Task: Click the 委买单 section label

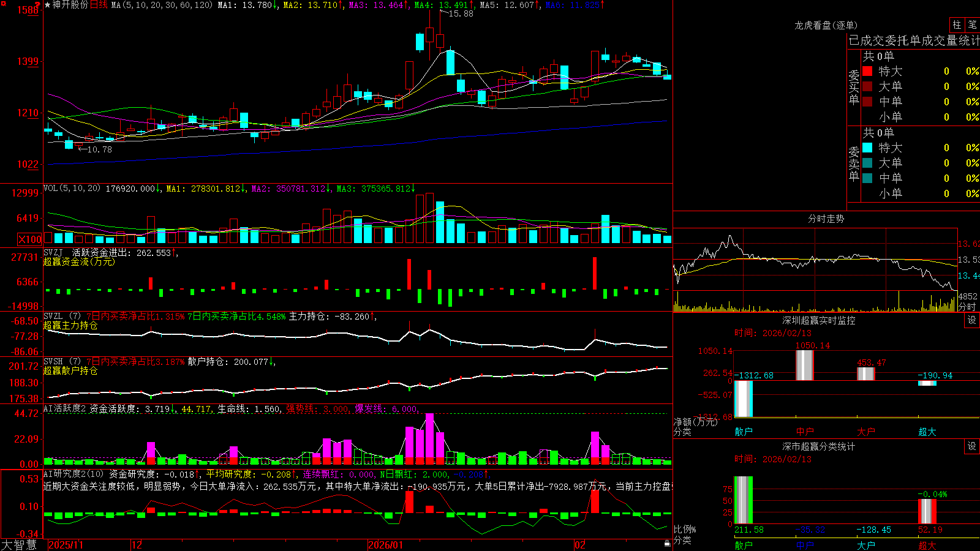Action: click(854, 87)
